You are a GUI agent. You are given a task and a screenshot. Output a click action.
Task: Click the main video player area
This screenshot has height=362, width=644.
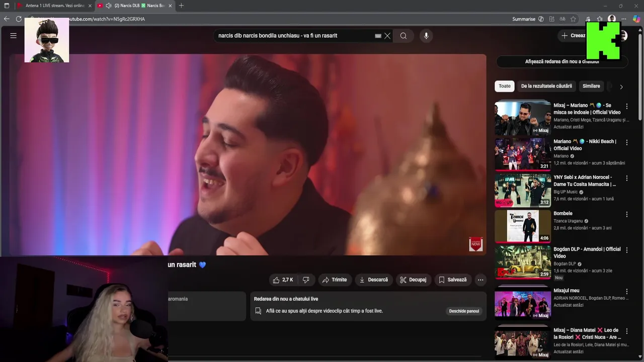pyautogui.click(x=248, y=155)
